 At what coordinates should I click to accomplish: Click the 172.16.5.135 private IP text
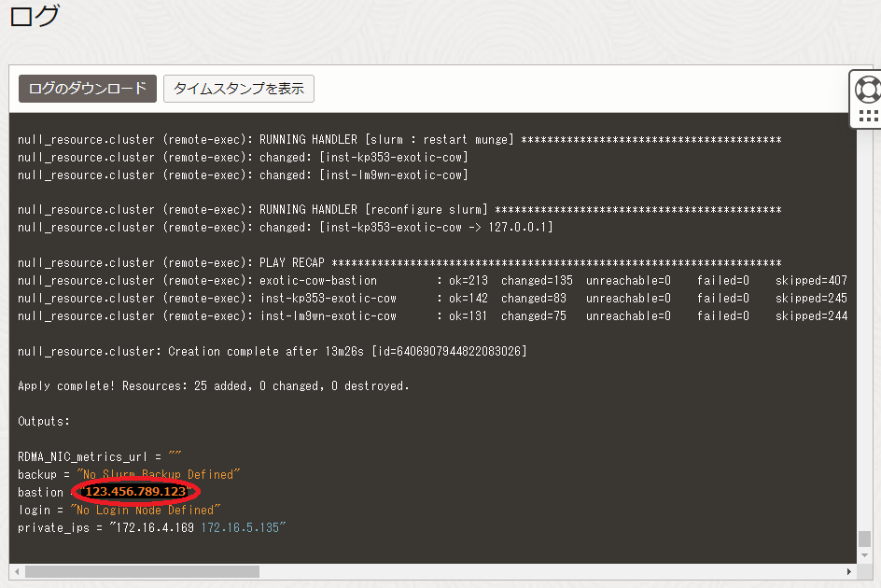(240, 528)
